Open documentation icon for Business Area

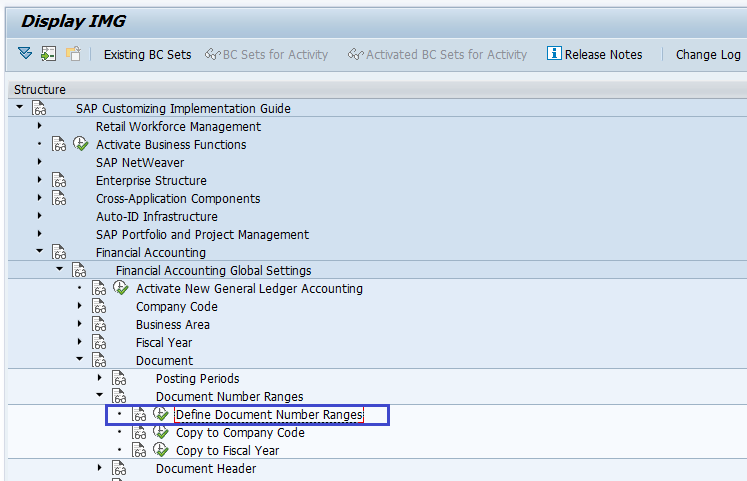pos(99,324)
